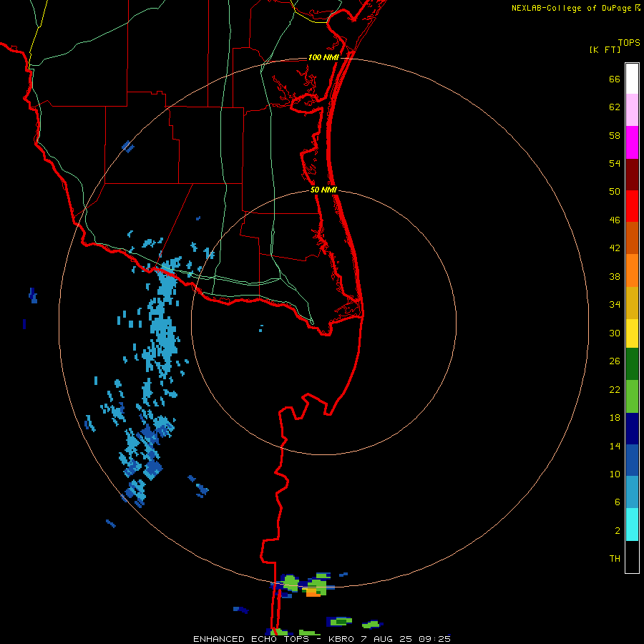The image size is (644, 644).
Task: Pick the cyan 10 kft legend swatch
Action: pyautogui.click(x=632, y=525)
